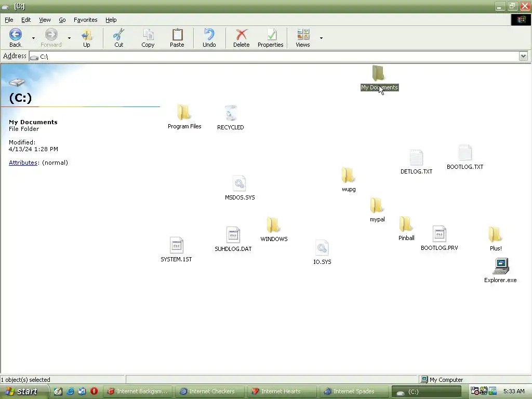Select the DETLOG.TXT file

(x=416, y=162)
